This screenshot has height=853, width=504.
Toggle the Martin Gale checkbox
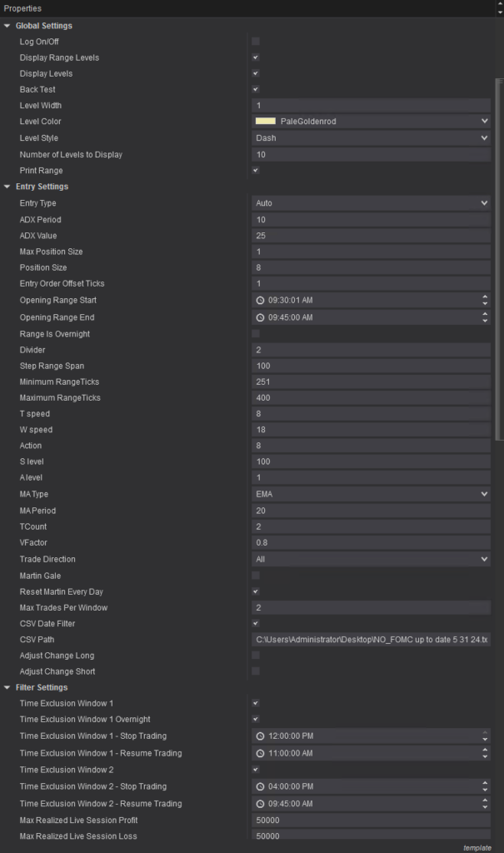point(256,576)
